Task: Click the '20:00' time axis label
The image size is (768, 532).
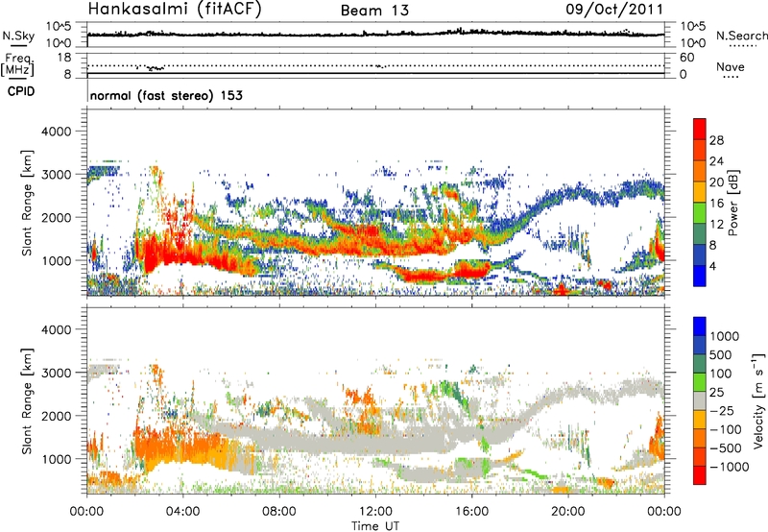Action: click(567, 512)
